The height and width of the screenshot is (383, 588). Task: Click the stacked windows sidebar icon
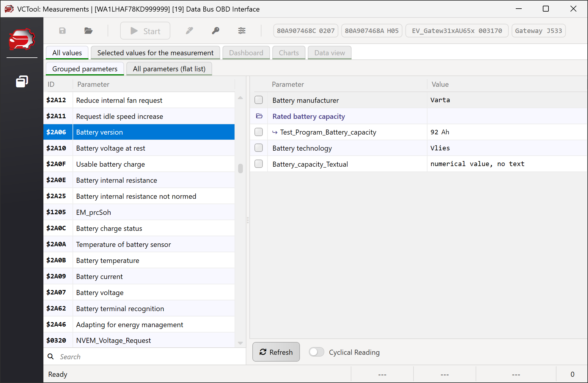22,81
